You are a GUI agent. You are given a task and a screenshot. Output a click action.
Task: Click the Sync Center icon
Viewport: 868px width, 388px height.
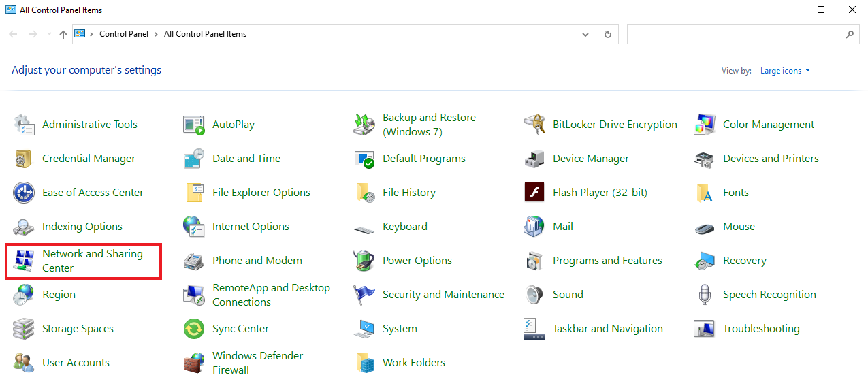tap(194, 329)
